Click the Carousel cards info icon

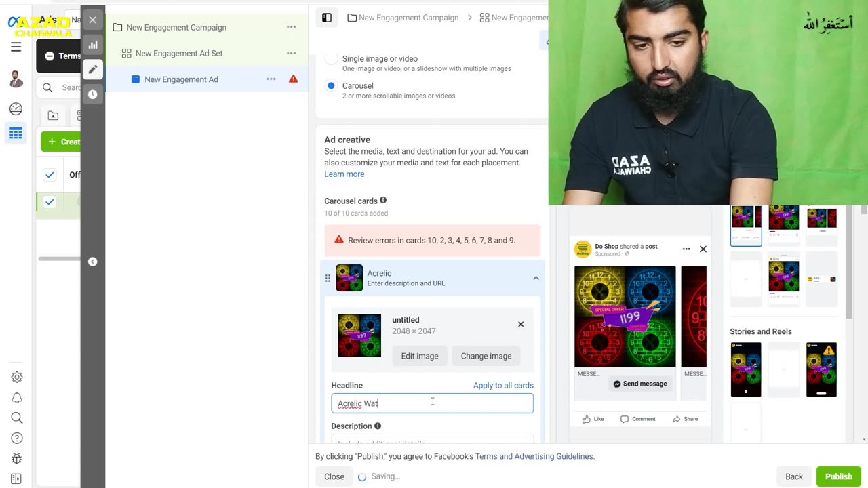pos(383,201)
